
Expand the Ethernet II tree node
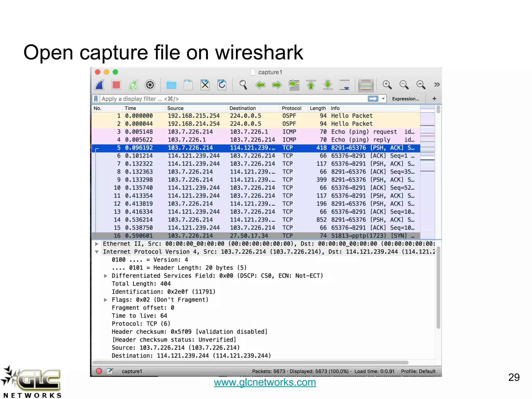[97, 244]
